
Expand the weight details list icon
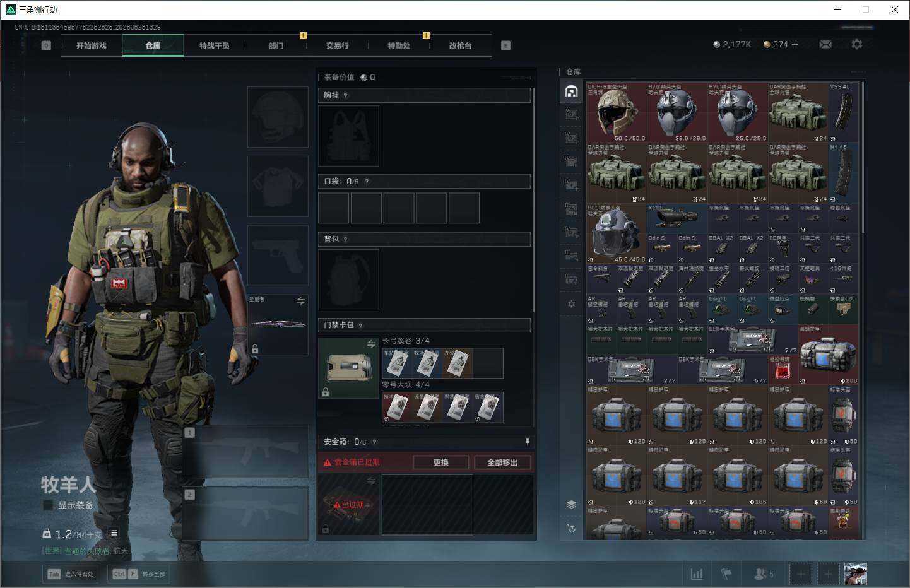click(x=114, y=533)
